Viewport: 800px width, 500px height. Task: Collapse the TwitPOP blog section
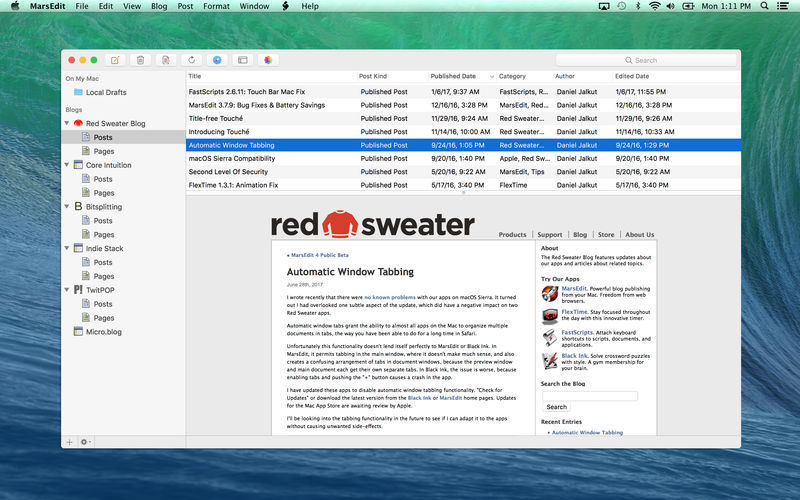[x=67, y=290]
